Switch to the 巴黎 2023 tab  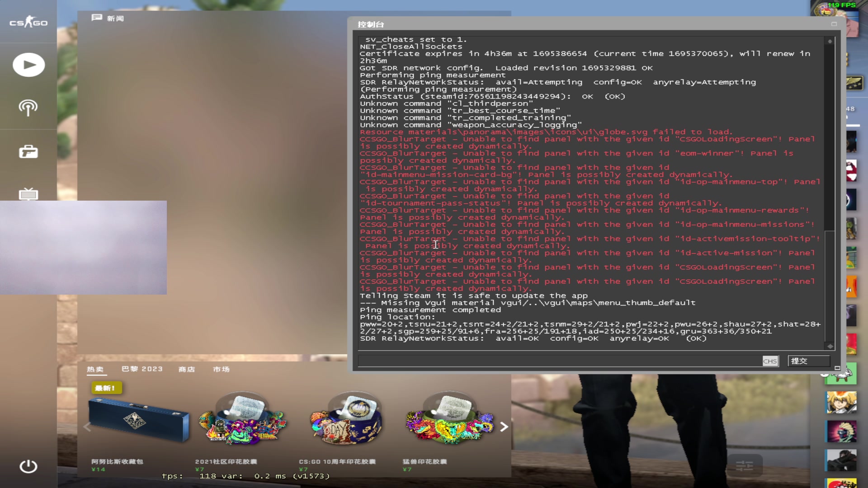142,369
